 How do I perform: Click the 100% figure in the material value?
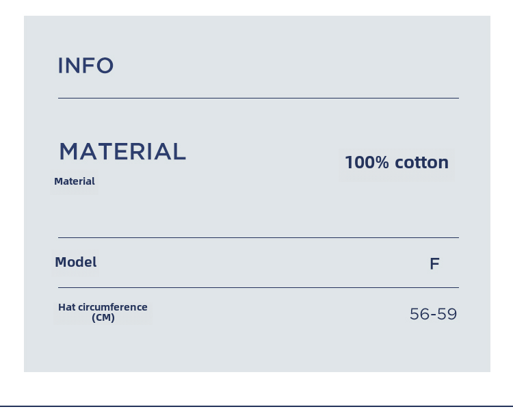click(367, 163)
